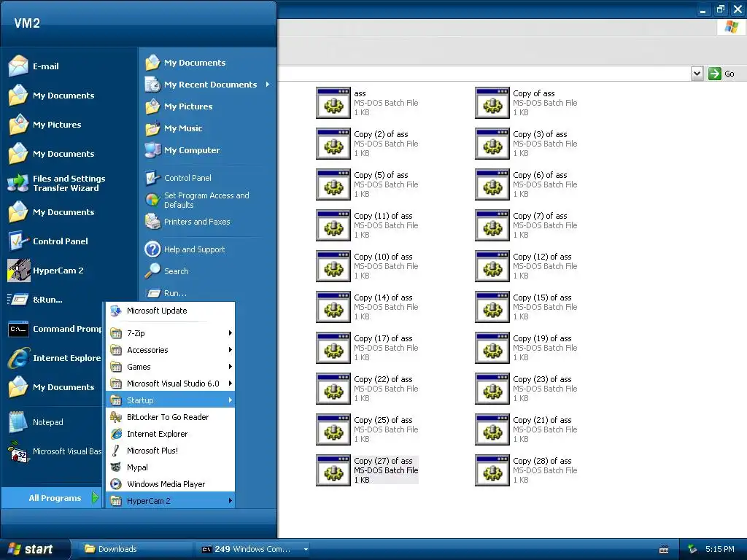Click the All Programs button

click(52, 498)
